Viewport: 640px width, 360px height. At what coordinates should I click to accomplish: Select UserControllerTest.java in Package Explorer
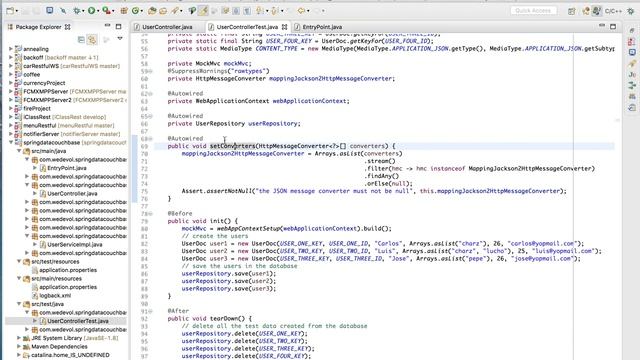[78, 321]
